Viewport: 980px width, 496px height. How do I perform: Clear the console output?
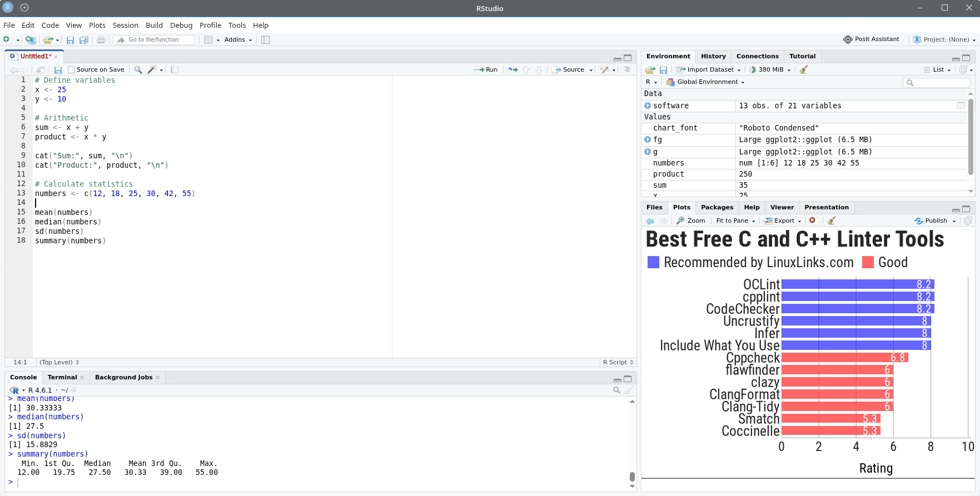628,390
